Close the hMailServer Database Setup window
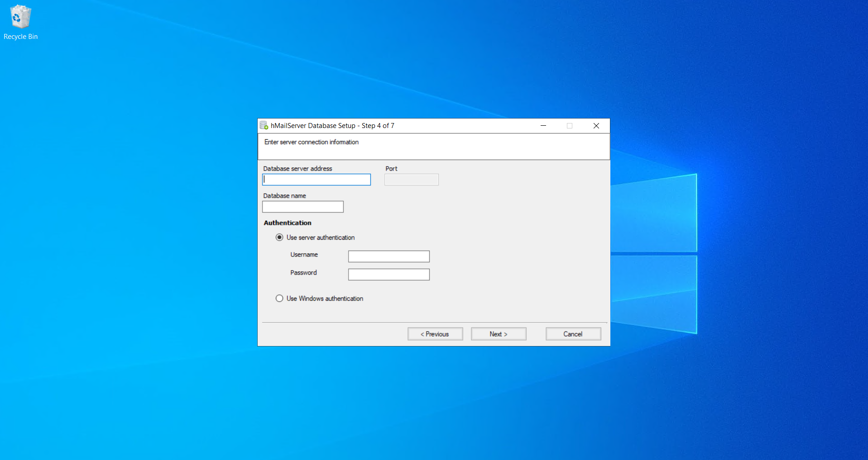The height and width of the screenshot is (460, 868). pos(596,126)
